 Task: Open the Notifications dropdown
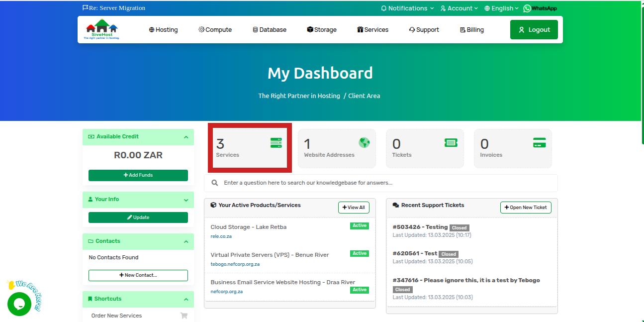[x=407, y=8]
